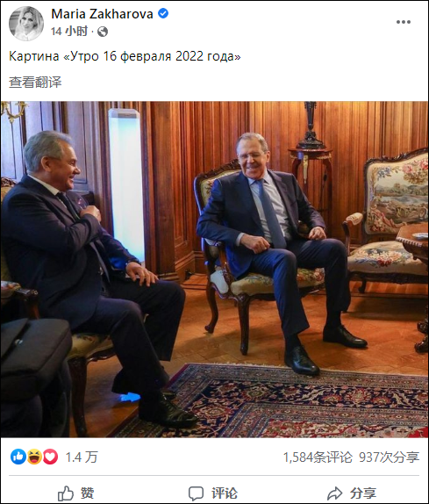The width and height of the screenshot is (429, 504).
Task: Open Maria Zakharova profile name link
Action: point(102,14)
